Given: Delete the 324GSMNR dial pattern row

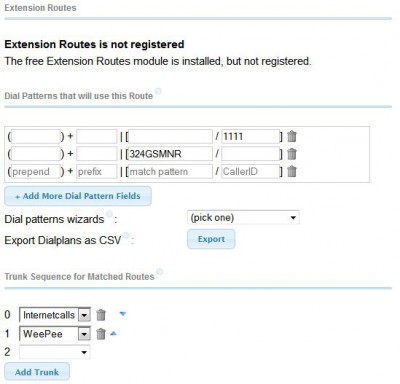Looking at the screenshot, I should pos(292,154).
